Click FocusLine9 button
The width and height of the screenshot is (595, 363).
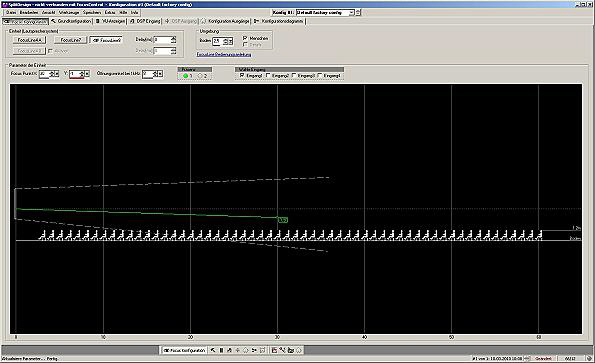tap(106, 40)
